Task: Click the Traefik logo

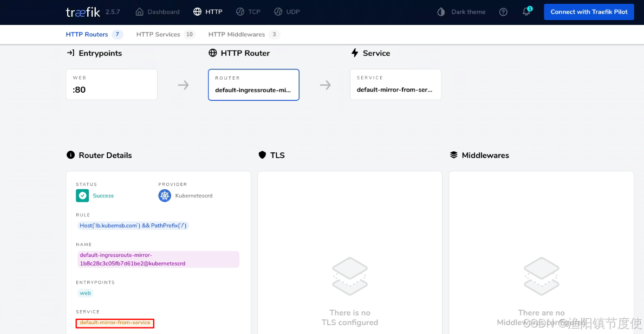Action: coord(82,12)
